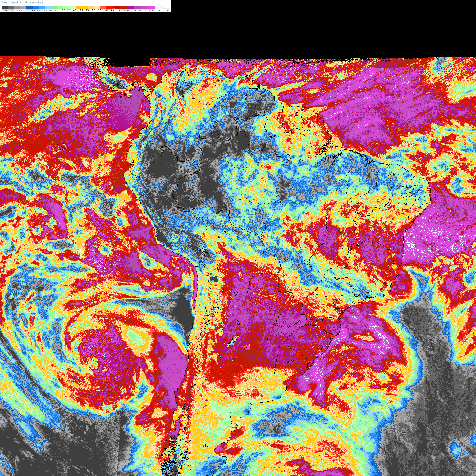476x476 pixels.
Task: Click the 7.5 legend value
Action: click(94, 10)
